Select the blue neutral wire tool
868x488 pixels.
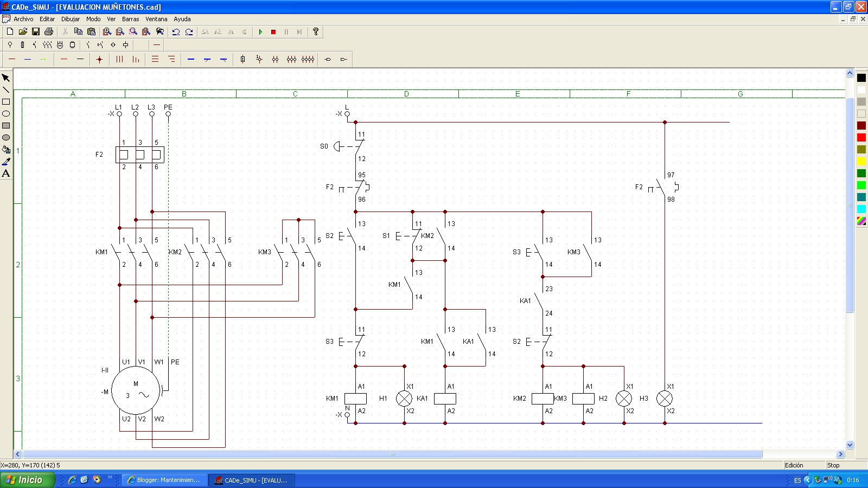[28, 59]
